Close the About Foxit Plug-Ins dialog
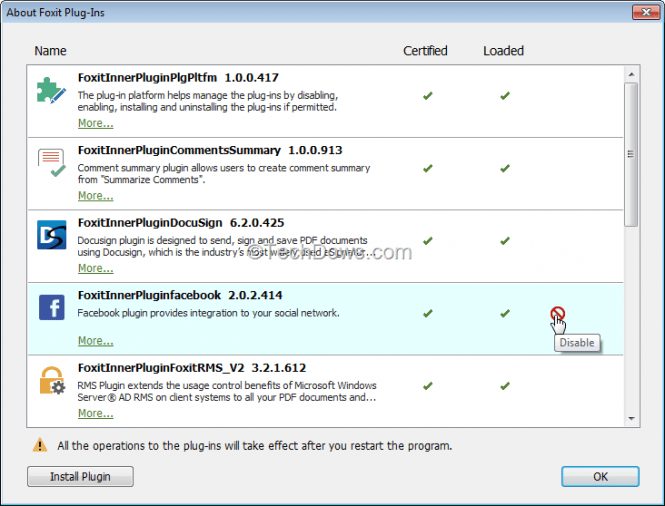This screenshot has height=506, width=665. pos(645,12)
